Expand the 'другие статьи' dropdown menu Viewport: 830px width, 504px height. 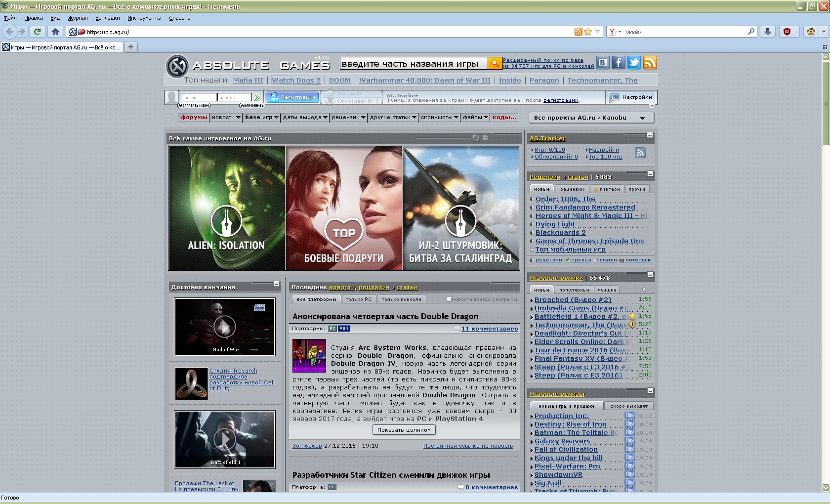pos(393,118)
